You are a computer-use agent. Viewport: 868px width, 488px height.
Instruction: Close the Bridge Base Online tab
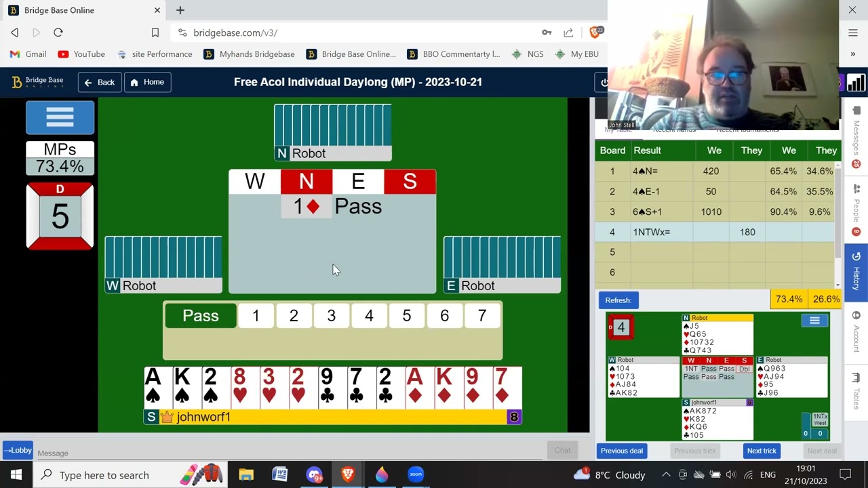tap(157, 10)
